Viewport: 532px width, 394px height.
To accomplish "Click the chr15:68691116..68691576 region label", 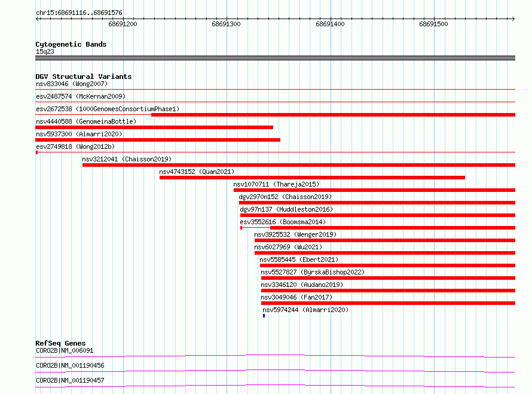I will [79, 13].
